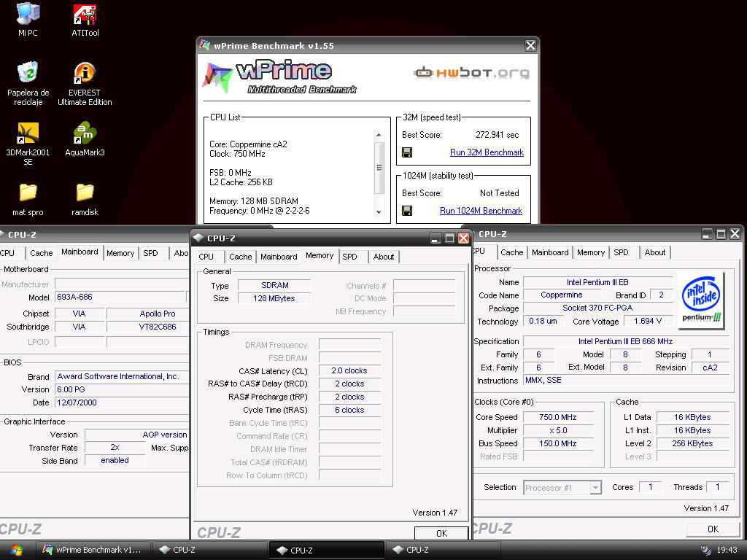This screenshot has height=560, width=747.
Task: Click the Model 693A-686 field
Action: pyautogui.click(x=120, y=297)
